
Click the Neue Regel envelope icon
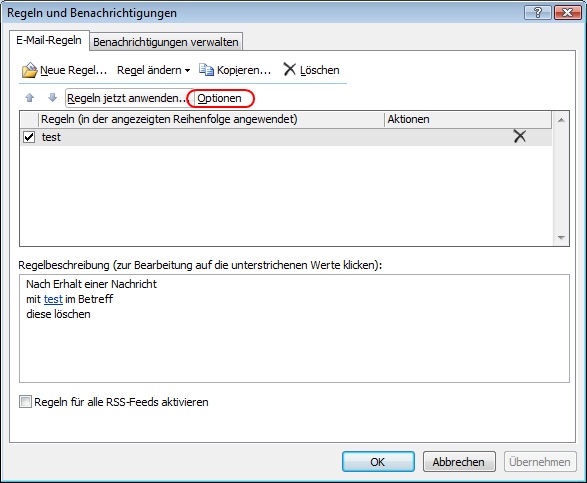[30, 70]
